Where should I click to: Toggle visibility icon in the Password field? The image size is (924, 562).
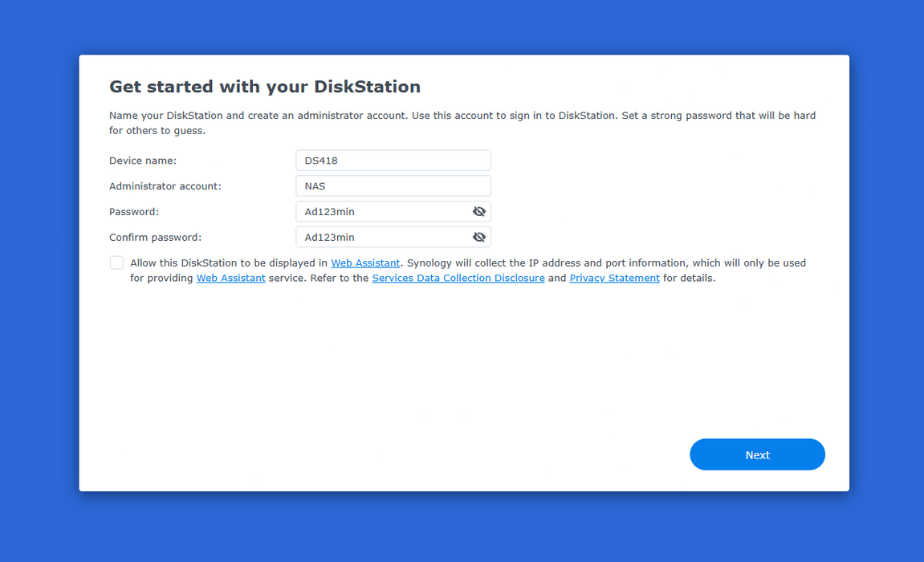[x=479, y=212]
